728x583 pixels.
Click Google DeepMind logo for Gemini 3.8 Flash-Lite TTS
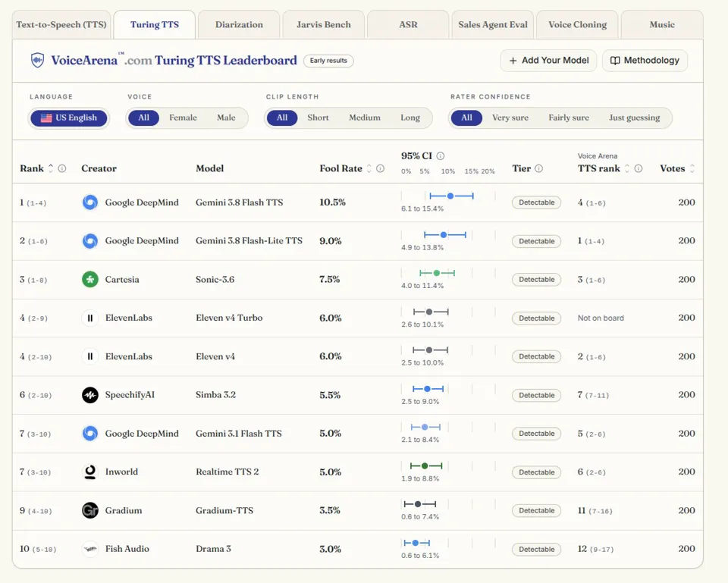(x=90, y=241)
